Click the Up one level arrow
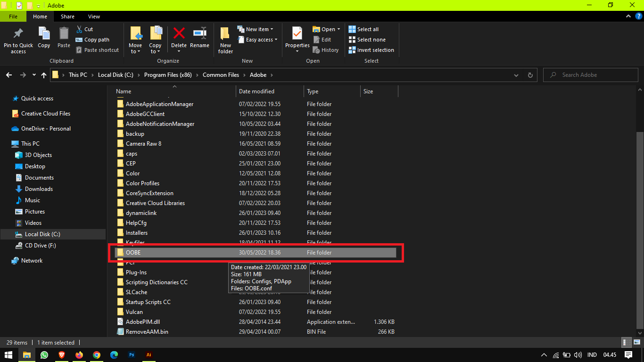Image resolution: width=644 pixels, height=362 pixels. point(44,75)
